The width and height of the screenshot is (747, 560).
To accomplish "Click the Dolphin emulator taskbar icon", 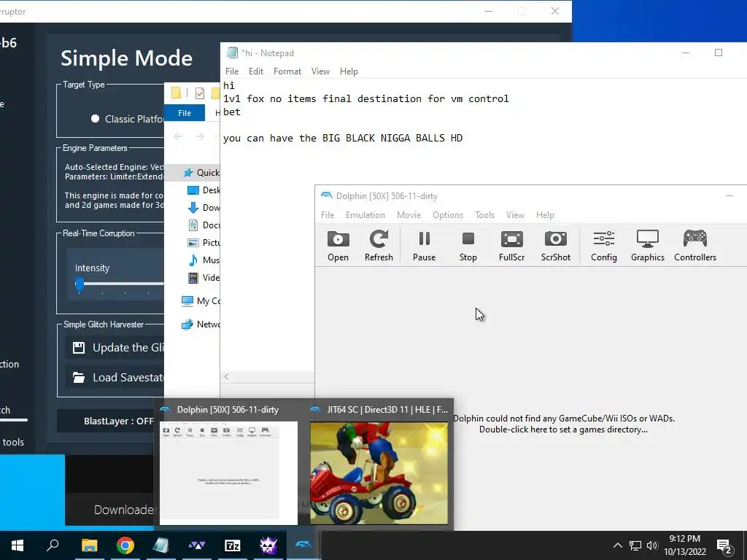I will 303,545.
